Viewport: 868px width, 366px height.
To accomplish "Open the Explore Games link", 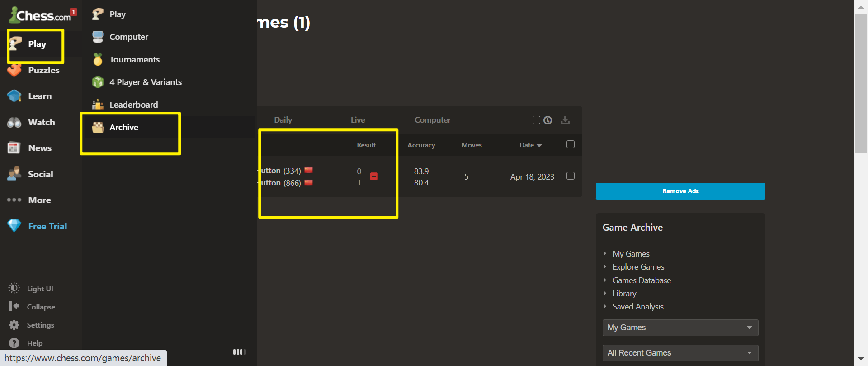I will click(638, 266).
